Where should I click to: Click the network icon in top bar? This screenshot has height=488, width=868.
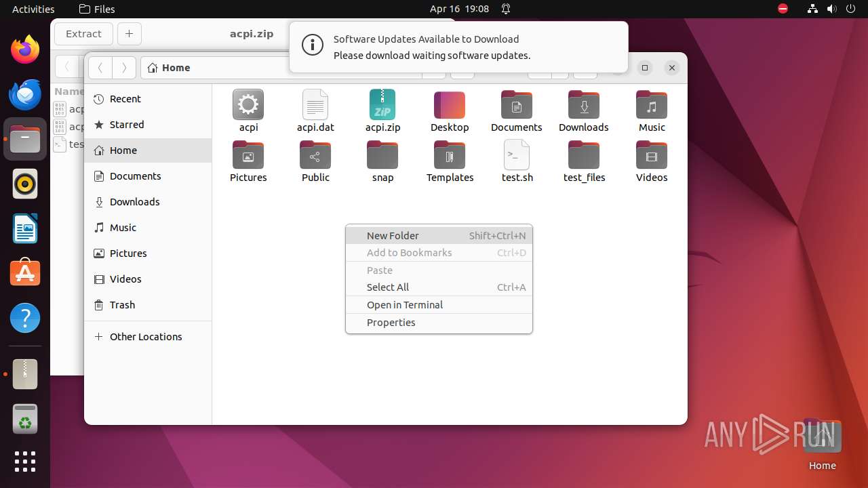tap(812, 9)
